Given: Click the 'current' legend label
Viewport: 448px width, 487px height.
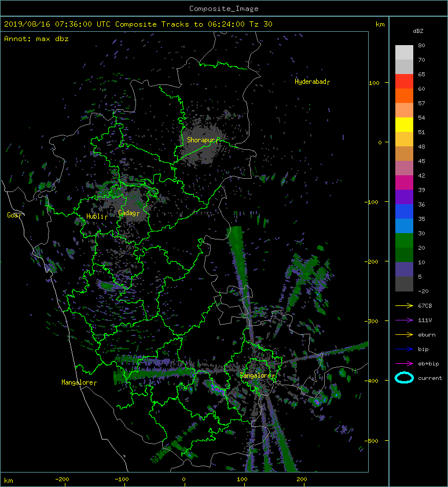Looking at the screenshot, I should click(x=430, y=378).
